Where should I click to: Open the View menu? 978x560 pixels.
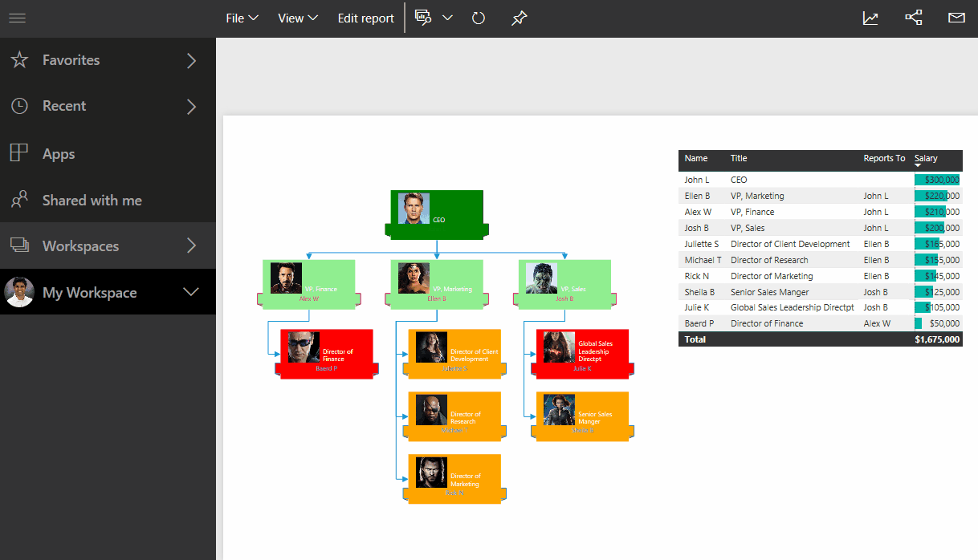(298, 18)
